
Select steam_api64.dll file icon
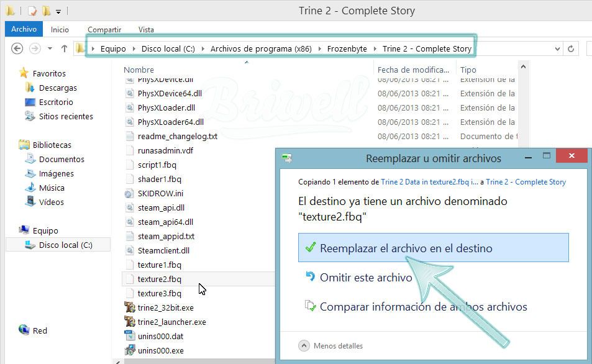click(129, 222)
